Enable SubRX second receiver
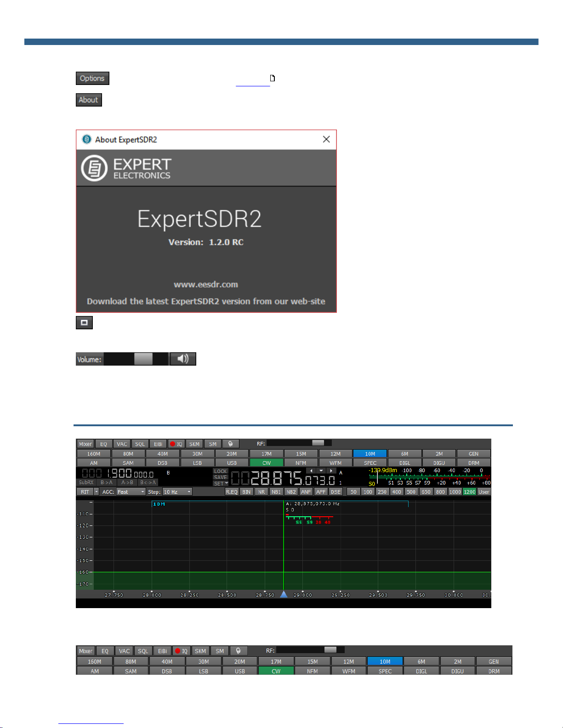 86,482
